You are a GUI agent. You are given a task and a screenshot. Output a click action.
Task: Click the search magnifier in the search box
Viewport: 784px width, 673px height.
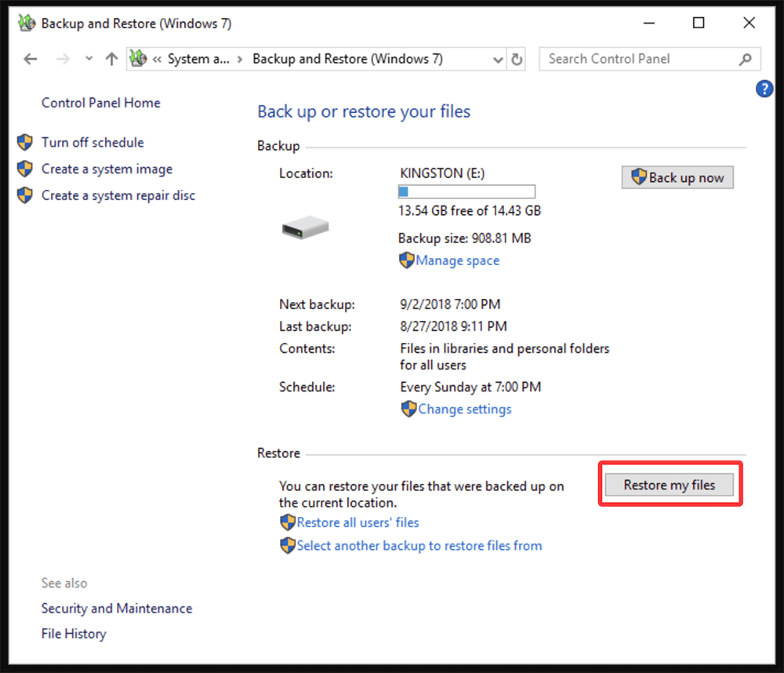(746, 59)
